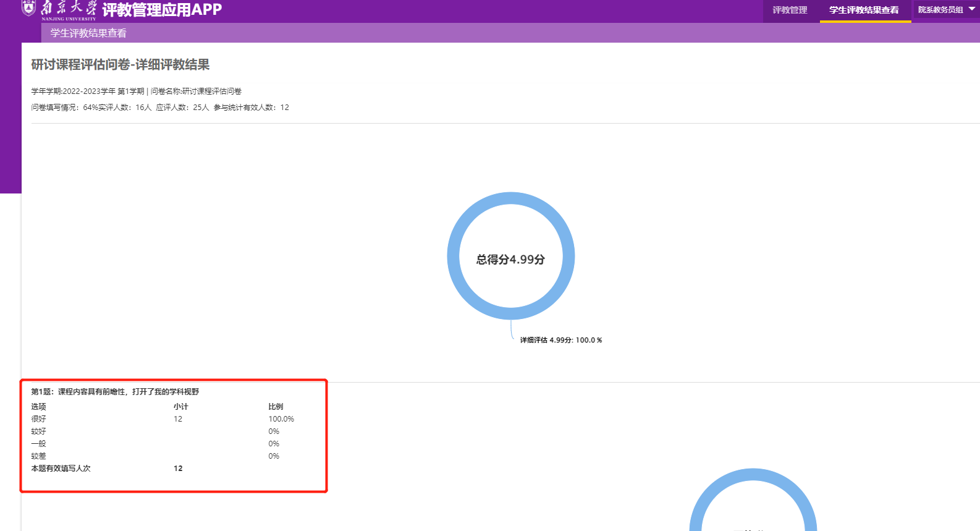This screenshot has width=980, height=531.
Task: Select the 一般 option row label
Action: pos(38,443)
